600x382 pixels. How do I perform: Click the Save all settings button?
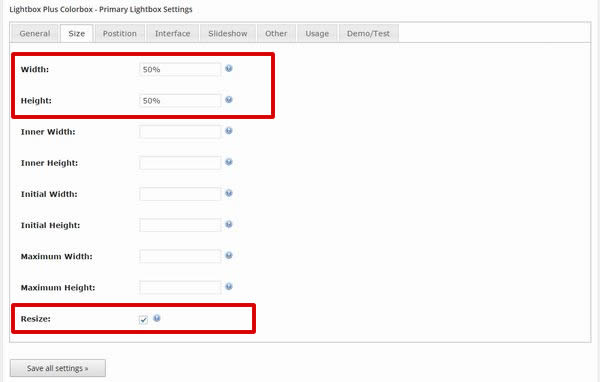[58, 368]
